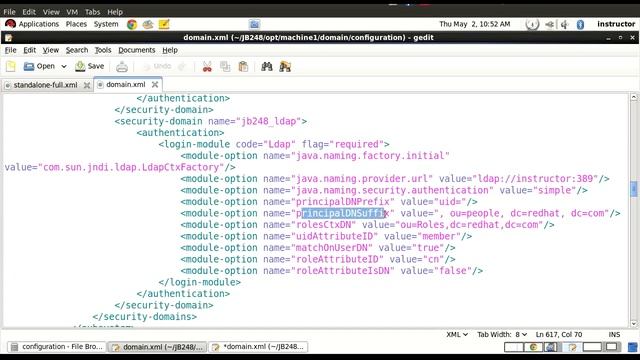Click the roleAttributeIsDN option name
Image resolution: width=640 pixels, height=360 pixels.
342,271
